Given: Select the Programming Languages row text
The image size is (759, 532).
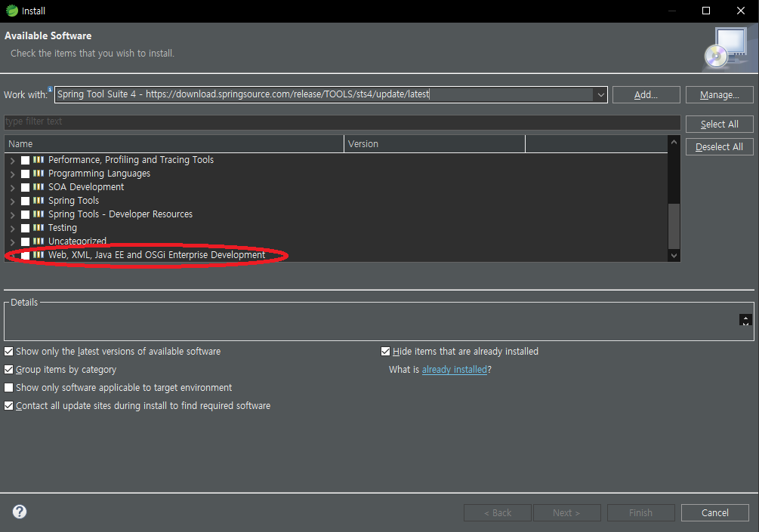Looking at the screenshot, I should coord(99,174).
